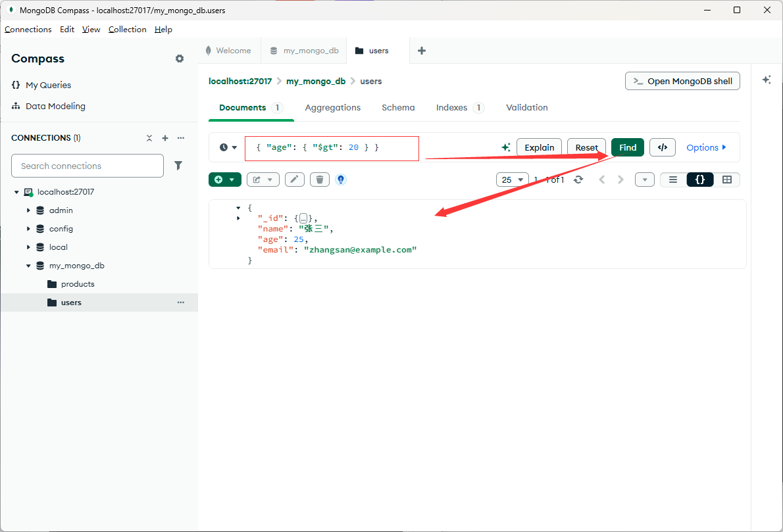Select the users collection in sidebar

(x=99, y=302)
